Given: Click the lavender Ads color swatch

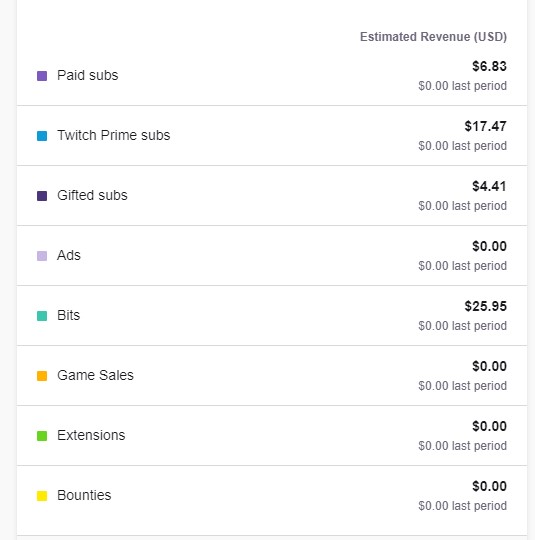Looking at the screenshot, I should [42, 256].
